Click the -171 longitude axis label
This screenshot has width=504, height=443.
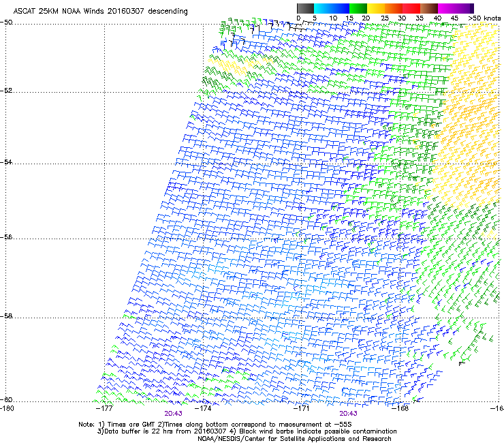302,408
